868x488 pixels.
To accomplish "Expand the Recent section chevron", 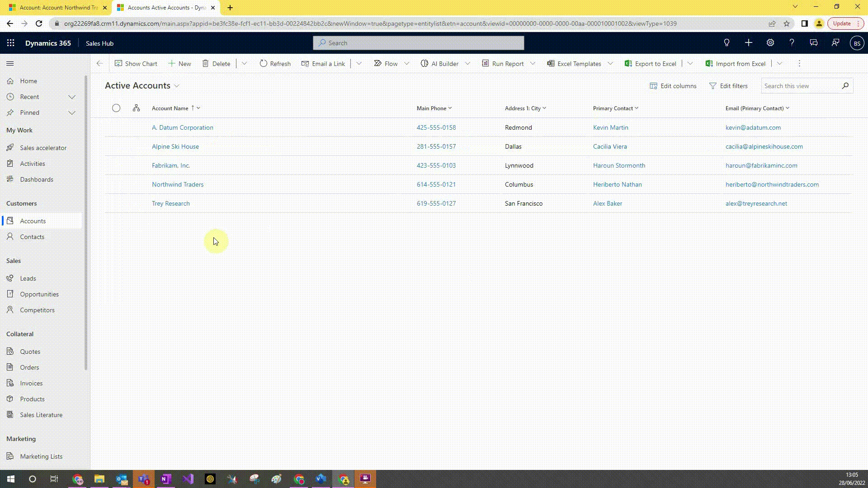I will click(x=71, y=97).
